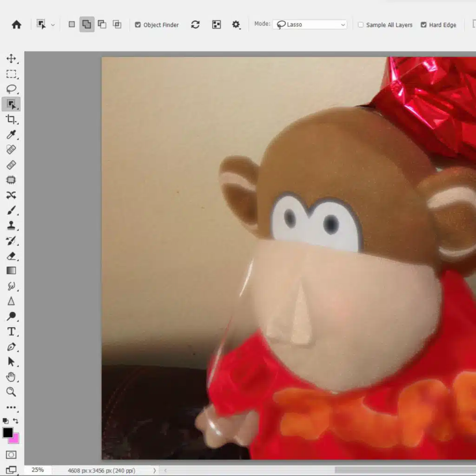The width and height of the screenshot is (476, 476).
Task: Pick the Eyedropper tool
Action: click(x=11, y=135)
